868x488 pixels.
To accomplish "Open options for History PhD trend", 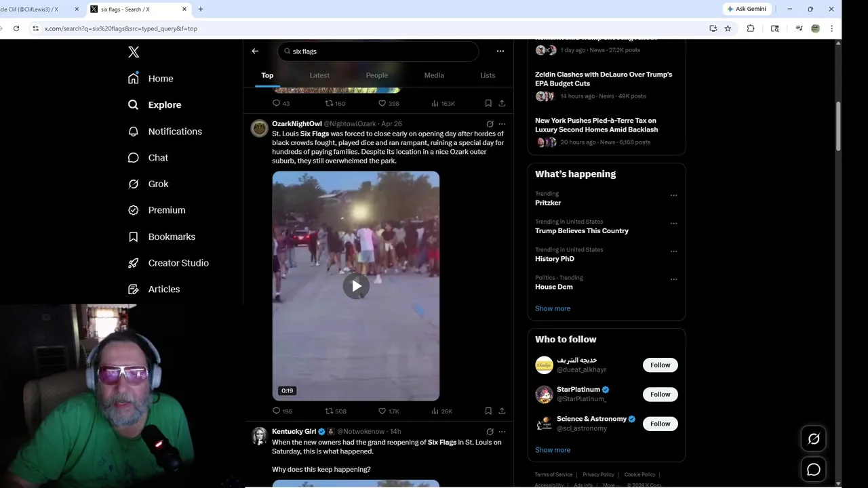I will 673,251.
